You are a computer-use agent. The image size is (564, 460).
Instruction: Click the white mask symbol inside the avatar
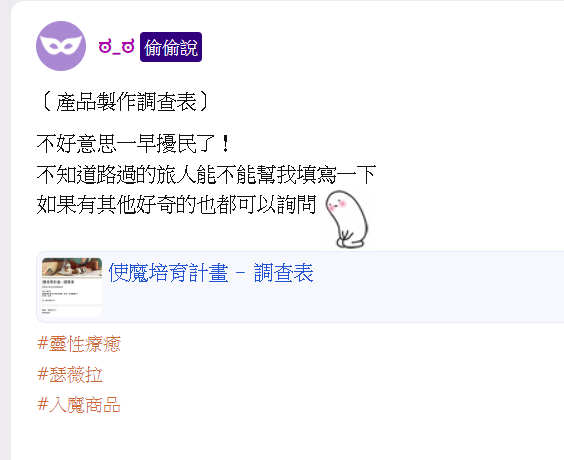point(61,44)
